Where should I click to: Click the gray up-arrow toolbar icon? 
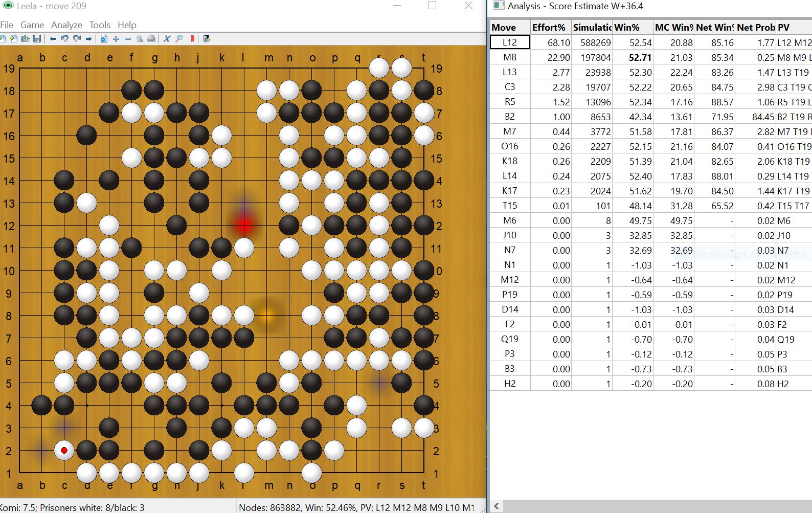pos(139,39)
